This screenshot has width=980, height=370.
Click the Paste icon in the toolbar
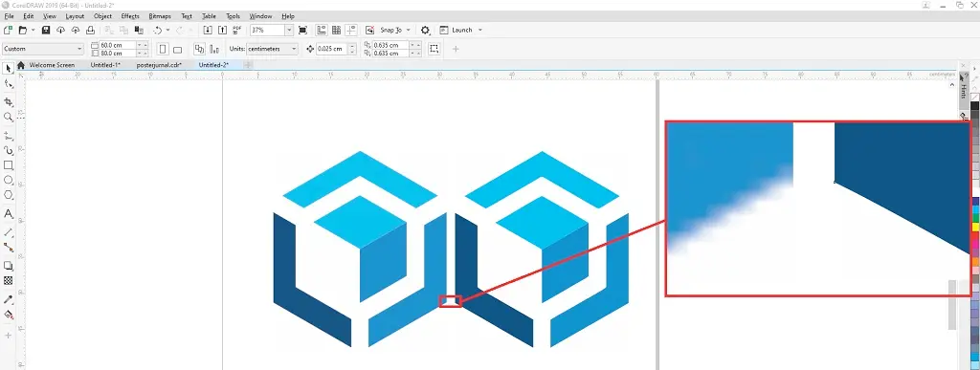[x=139, y=30]
